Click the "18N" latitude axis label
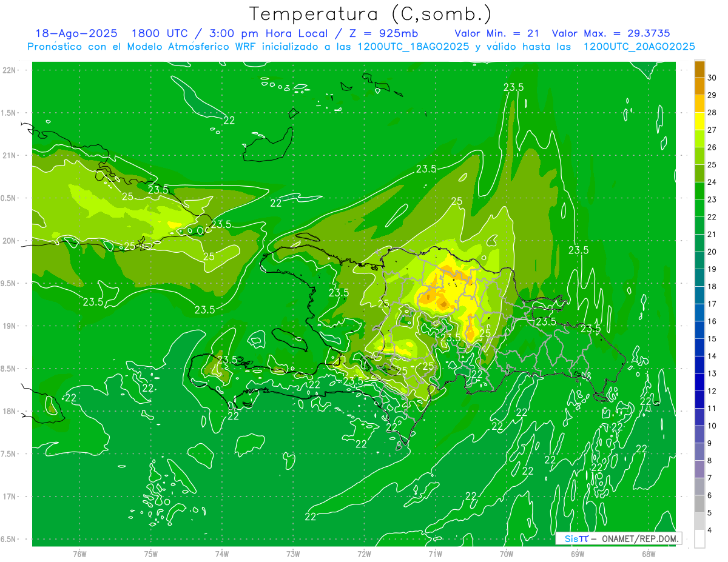The height and width of the screenshot is (562, 728). click(10, 411)
